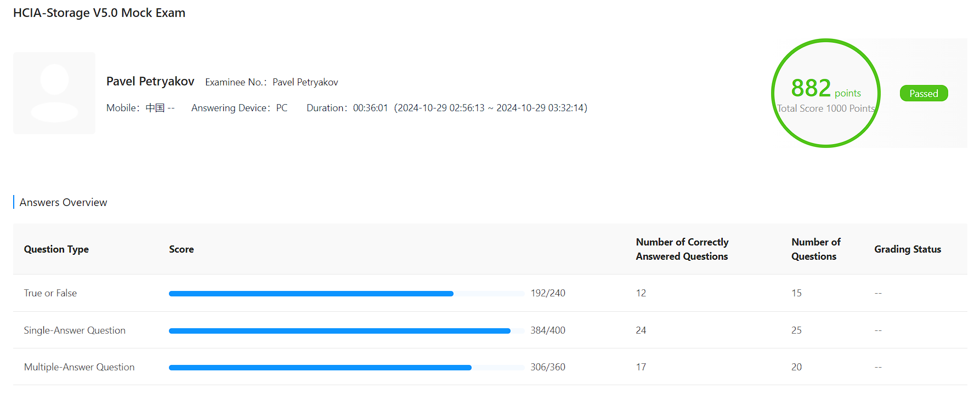The width and height of the screenshot is (980, 406).
Task: Click the 192/240 score value
Action: tap(548, 293)
